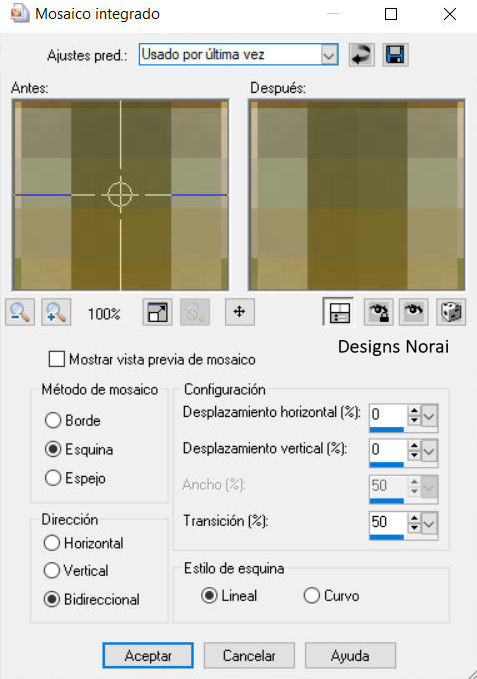
Task: Click the proof eye icon
Action: [x=414, y=312]
